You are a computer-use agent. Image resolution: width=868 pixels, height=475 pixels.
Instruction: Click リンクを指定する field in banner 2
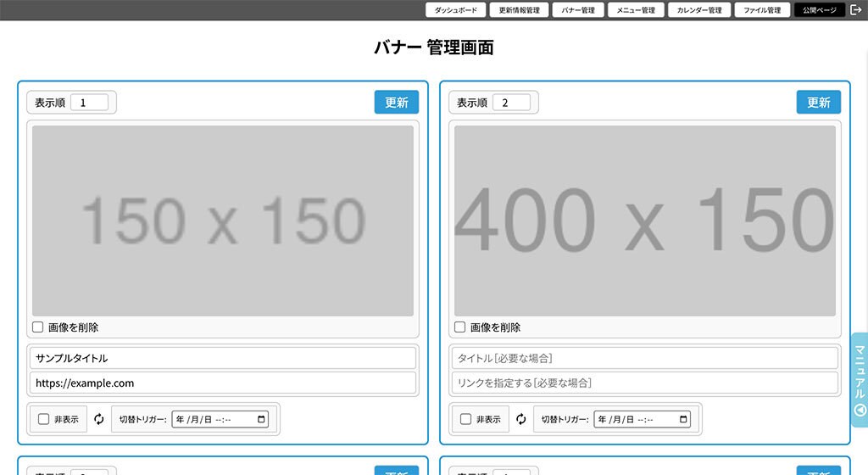click(645, 383)
